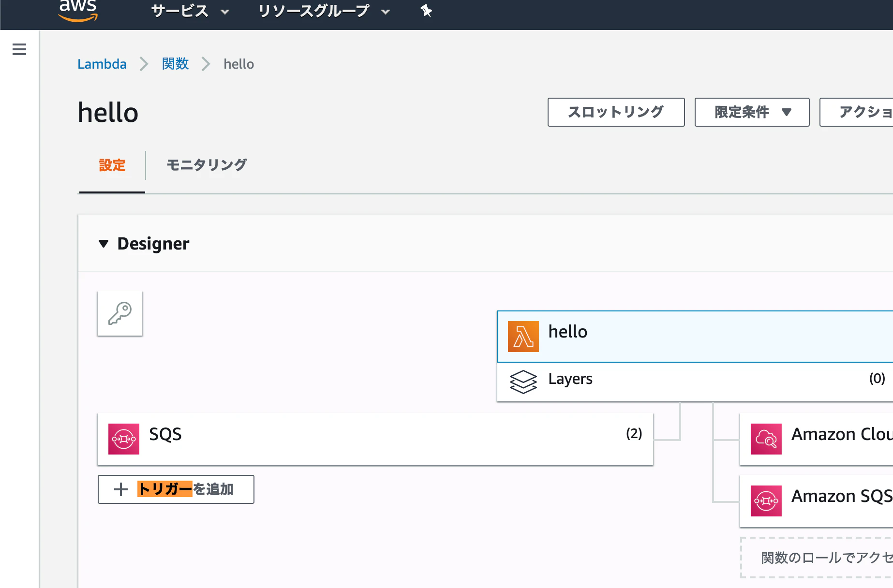
Task: Click the Layers stack icon
Action: pos(523,382)
